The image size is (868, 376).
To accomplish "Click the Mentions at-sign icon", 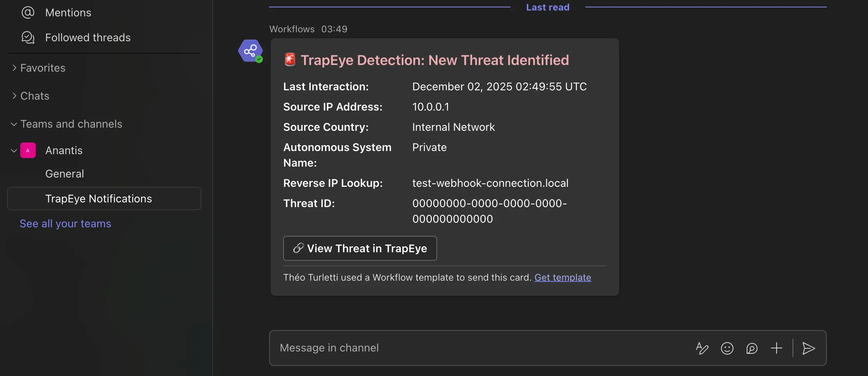I will coord(28,12).
